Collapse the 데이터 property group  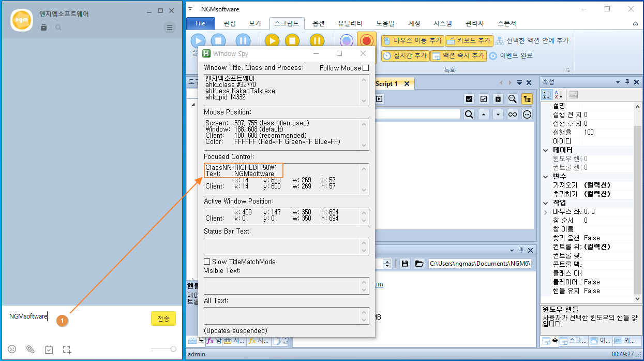click(x=546, y=150)
